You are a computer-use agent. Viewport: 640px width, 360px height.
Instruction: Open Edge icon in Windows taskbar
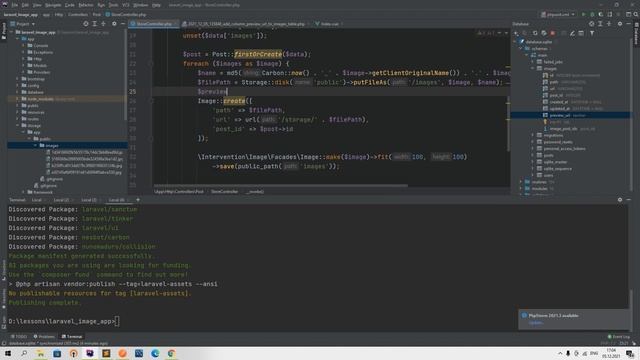pos(155,353)
